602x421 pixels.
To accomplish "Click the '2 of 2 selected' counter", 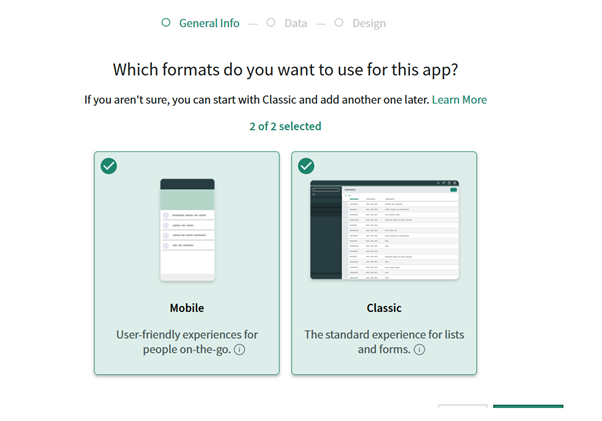I will tap(285, 126).
